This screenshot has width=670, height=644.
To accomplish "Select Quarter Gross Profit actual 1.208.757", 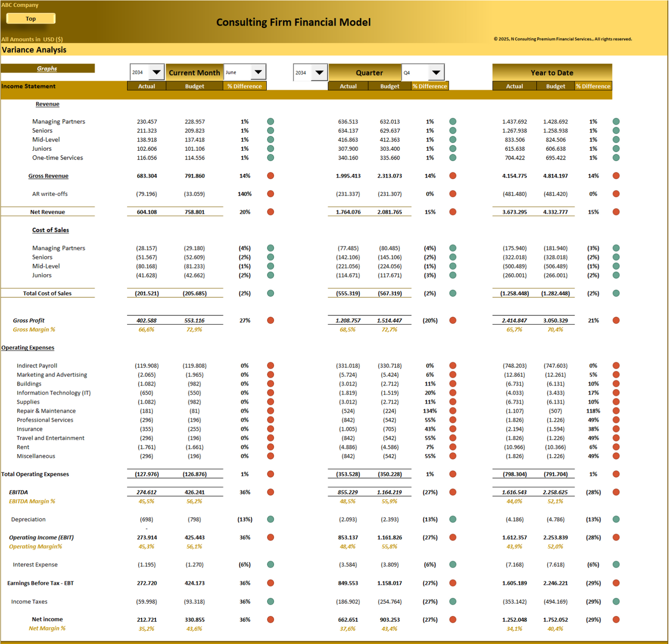I will tap(348, 320).
